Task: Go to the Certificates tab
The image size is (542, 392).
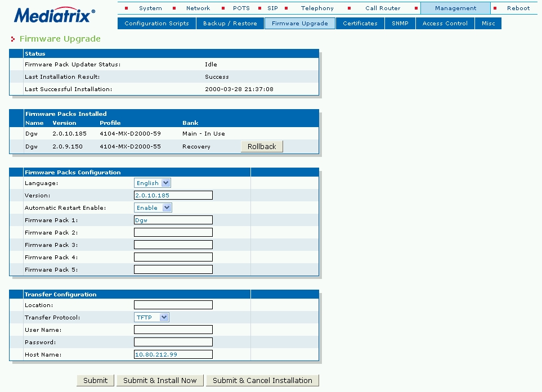Action: coord(360,24)
